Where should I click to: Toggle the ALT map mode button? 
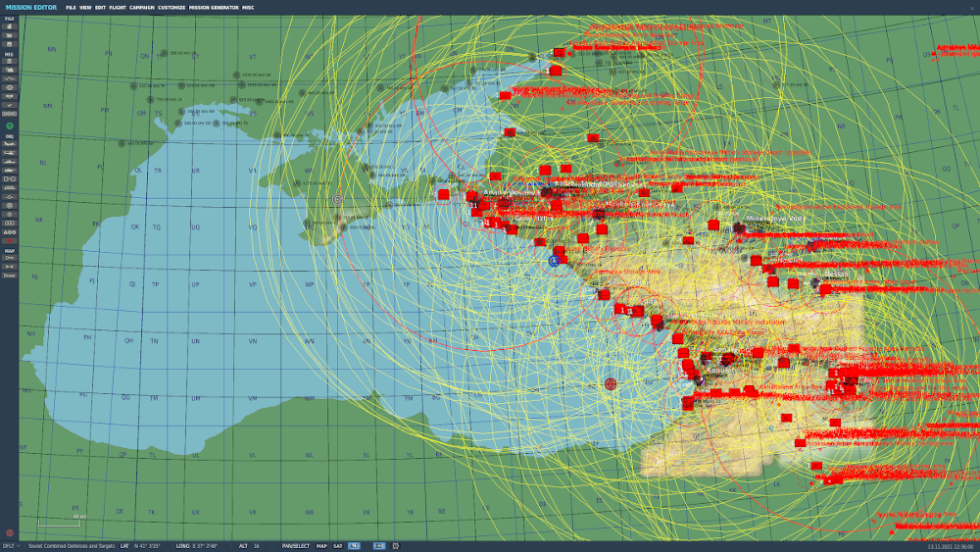point(354,546)
